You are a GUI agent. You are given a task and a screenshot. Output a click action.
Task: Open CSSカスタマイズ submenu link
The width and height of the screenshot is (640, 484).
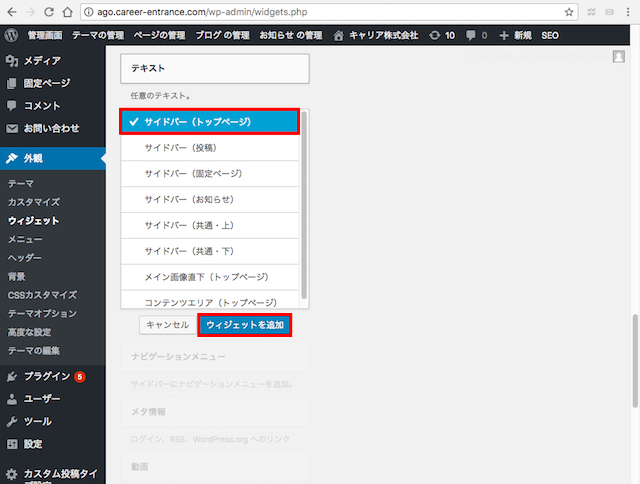[42, 295]
